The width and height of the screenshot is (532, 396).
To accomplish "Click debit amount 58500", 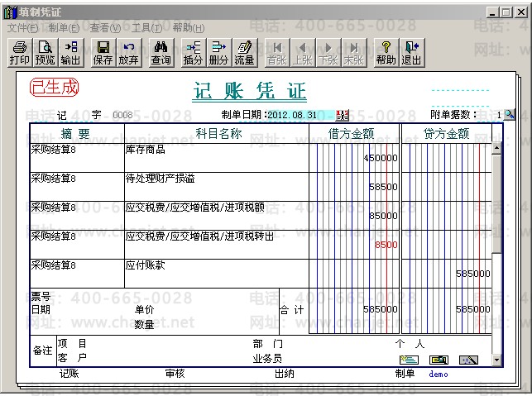I will (x=383, y=187).
